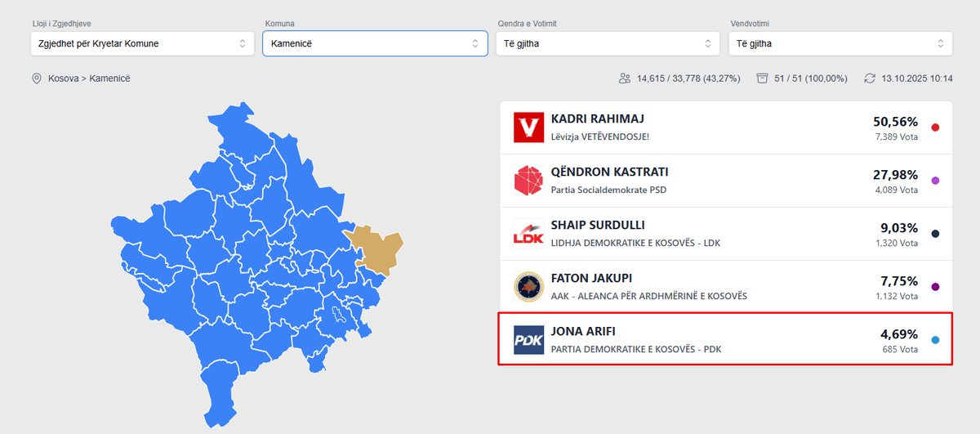Select the Shaip Surdulli candidate name
This screenshot has width=980, height=434.
tap(598, 226)
